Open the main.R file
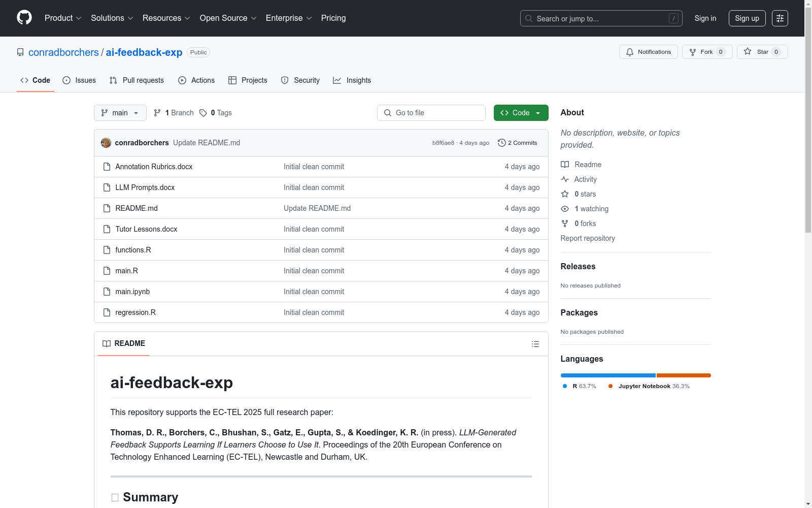Image resolution: width=812 pixels, height=508 pixels. click(126, 271)
